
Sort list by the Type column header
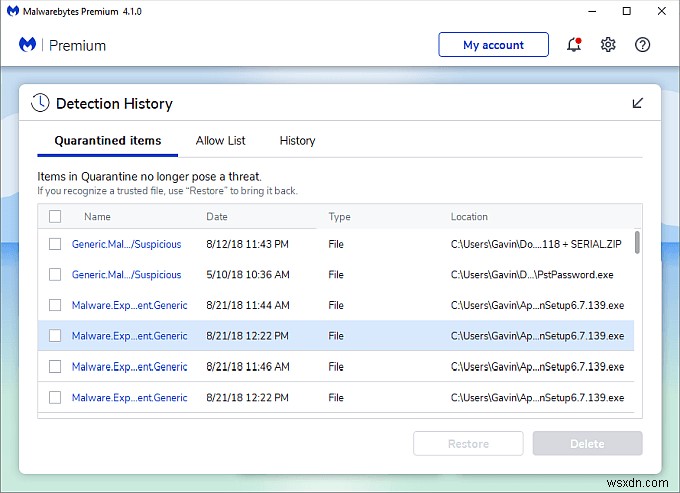coord(339,216)
